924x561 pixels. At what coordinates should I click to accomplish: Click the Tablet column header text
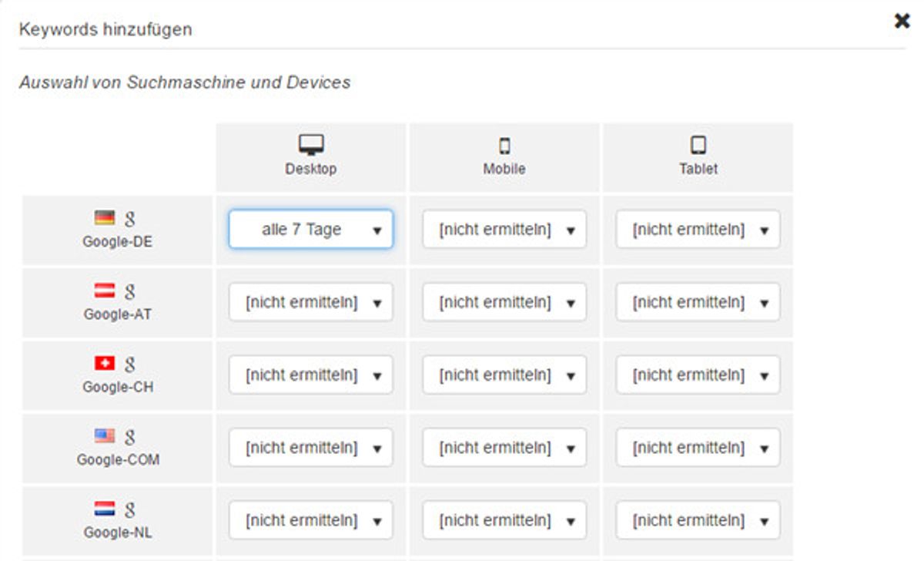pos(698,169)
